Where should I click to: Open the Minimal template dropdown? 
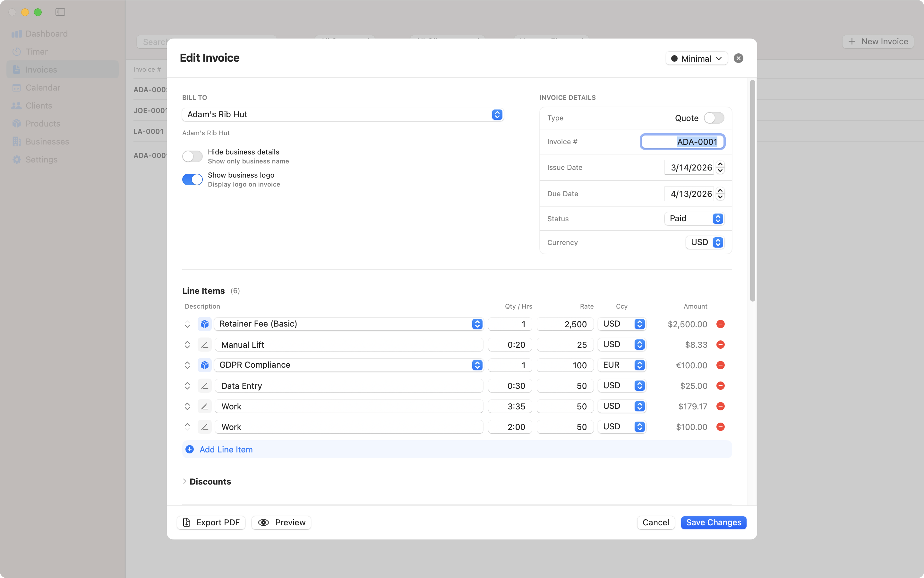[697, 58]
